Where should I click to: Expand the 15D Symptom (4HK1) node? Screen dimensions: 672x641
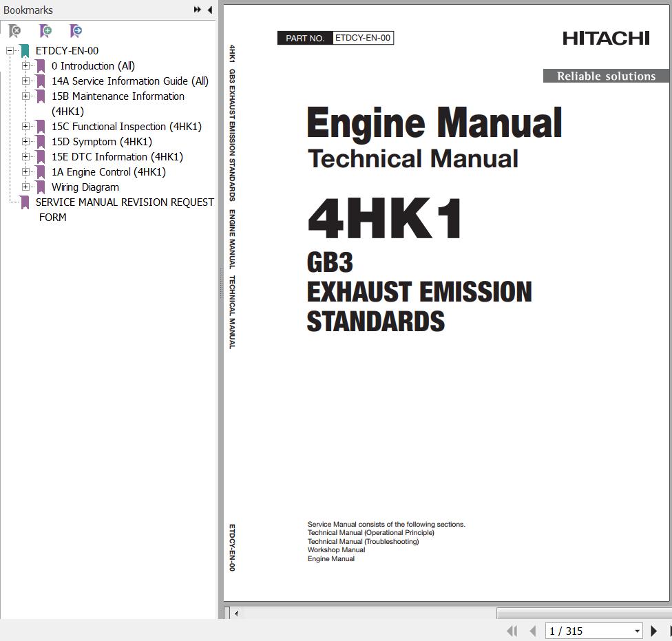click(25, 142)
